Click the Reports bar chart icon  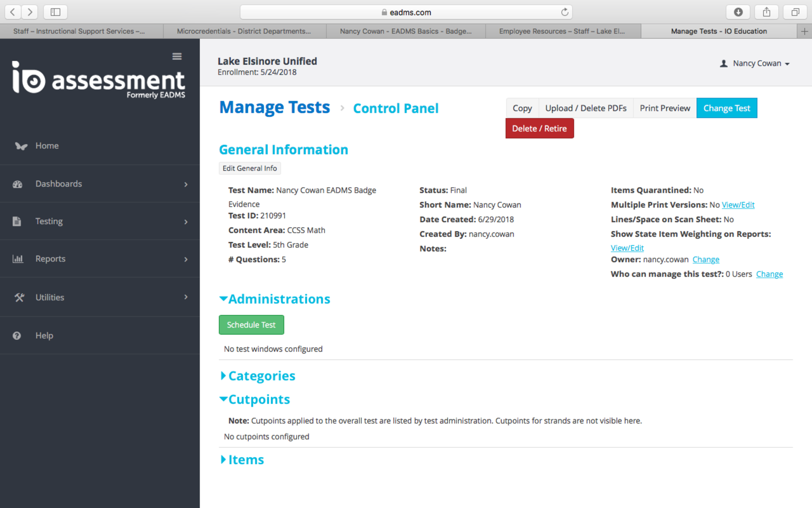pos(17,259)
